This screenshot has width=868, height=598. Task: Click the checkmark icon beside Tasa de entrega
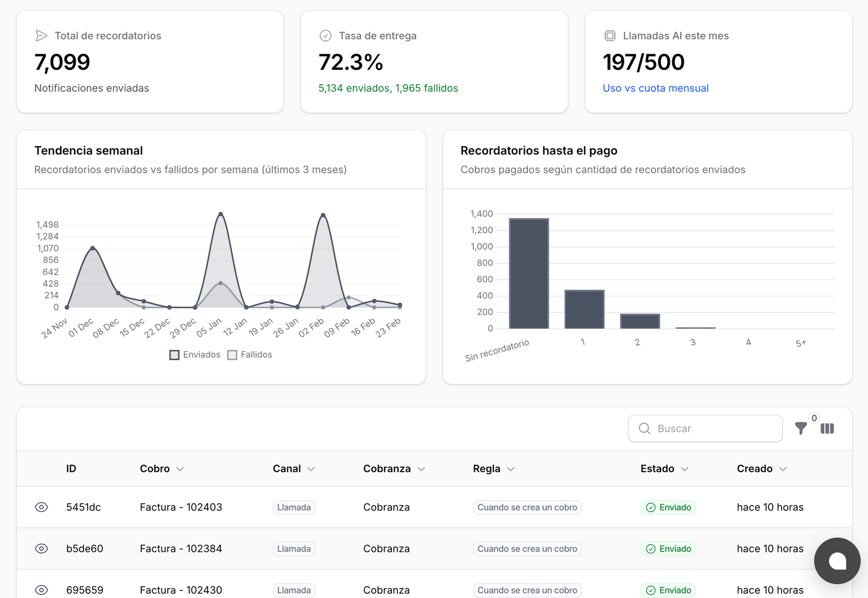click(325, 36)
